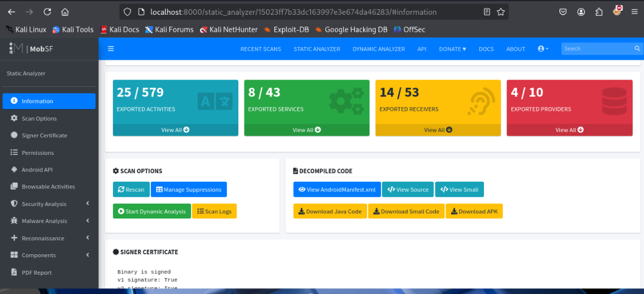
Task: Click the browser reload icon
Action: pos(47,12)
